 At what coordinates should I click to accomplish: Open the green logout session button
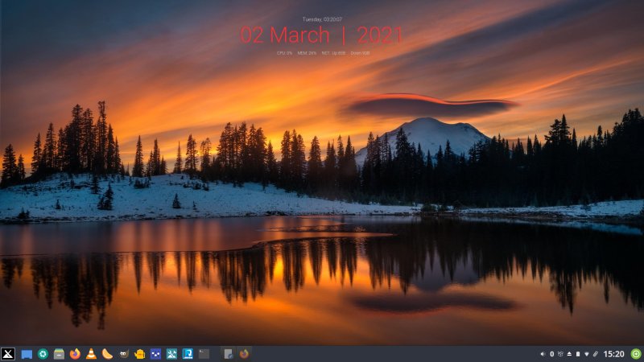coord(636,354)
